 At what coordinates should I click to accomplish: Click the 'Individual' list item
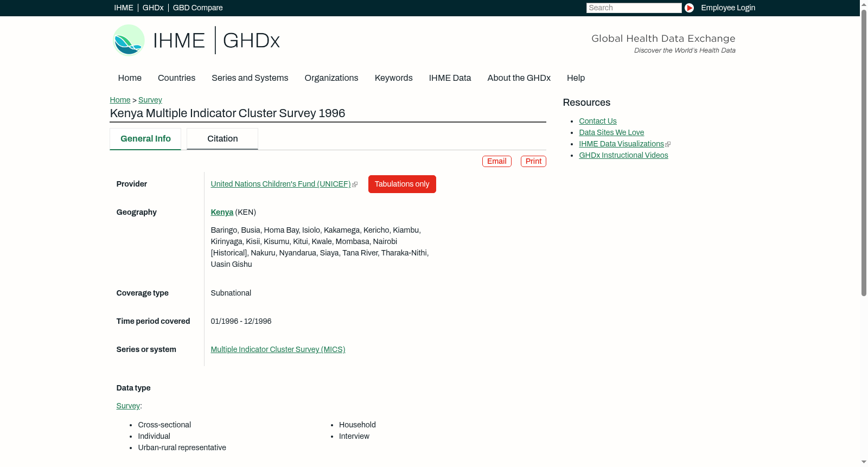pyautogui.click(x=154, y=436)
